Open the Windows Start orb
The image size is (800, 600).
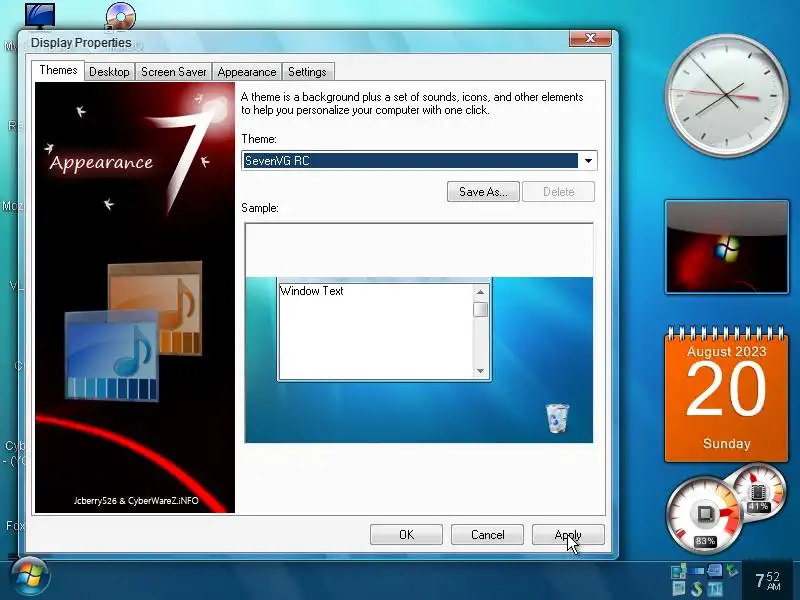[30, 577]
